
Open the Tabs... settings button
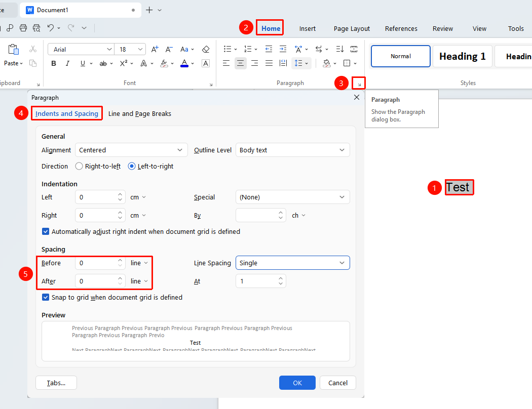(x=56, y=383)
